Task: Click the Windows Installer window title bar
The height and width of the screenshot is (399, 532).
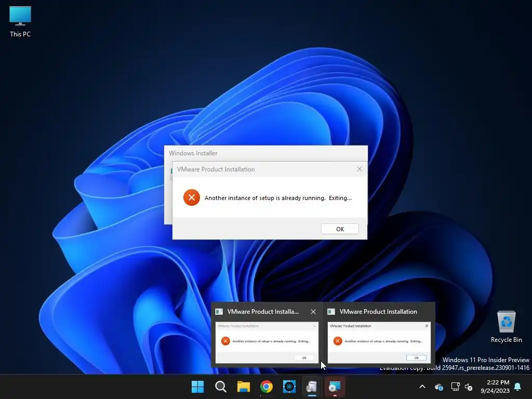Action: [x=265, y=153]
